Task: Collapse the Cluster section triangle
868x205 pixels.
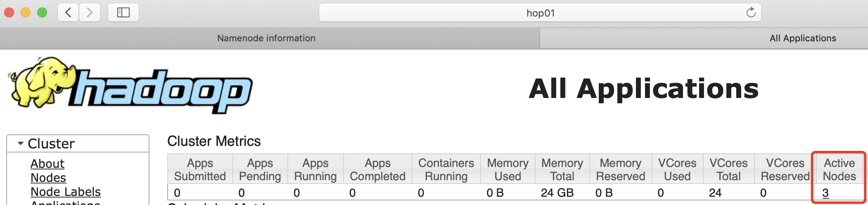Action: (x=20, y=143)
